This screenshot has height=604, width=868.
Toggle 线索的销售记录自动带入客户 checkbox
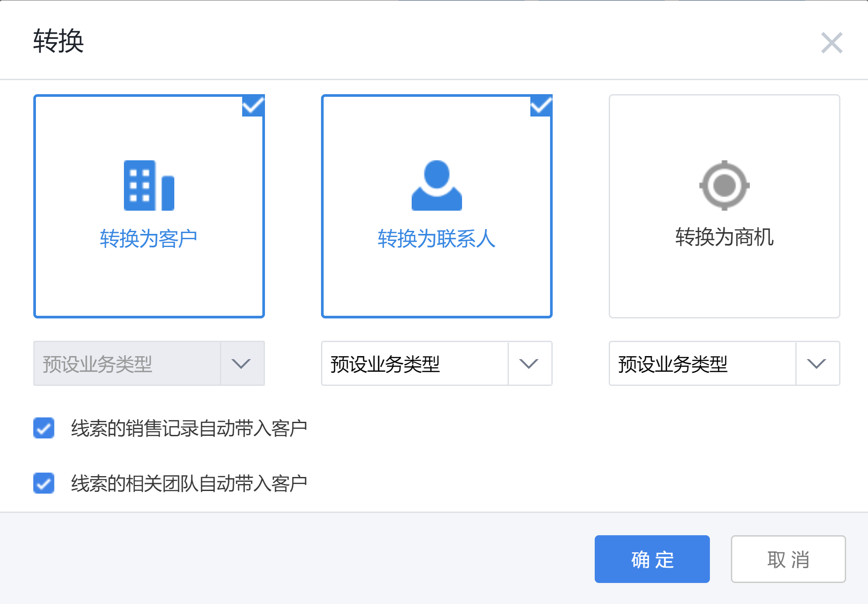(x=44, y=428)
